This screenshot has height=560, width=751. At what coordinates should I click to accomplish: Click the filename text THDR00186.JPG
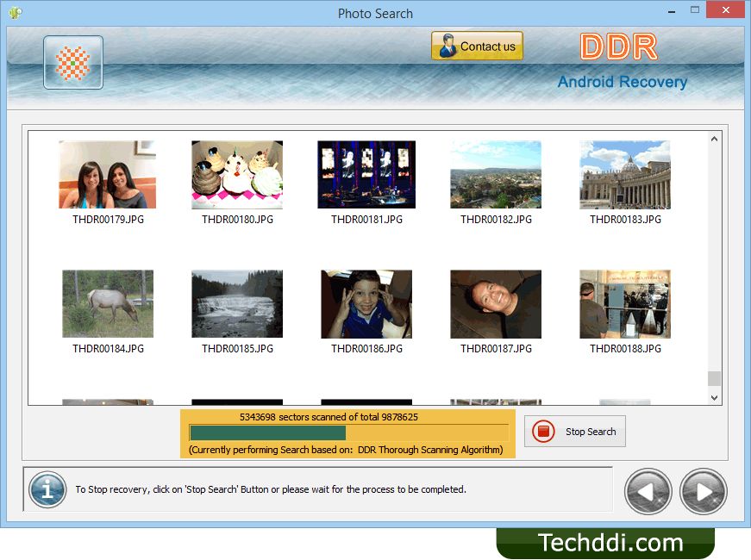367,348
